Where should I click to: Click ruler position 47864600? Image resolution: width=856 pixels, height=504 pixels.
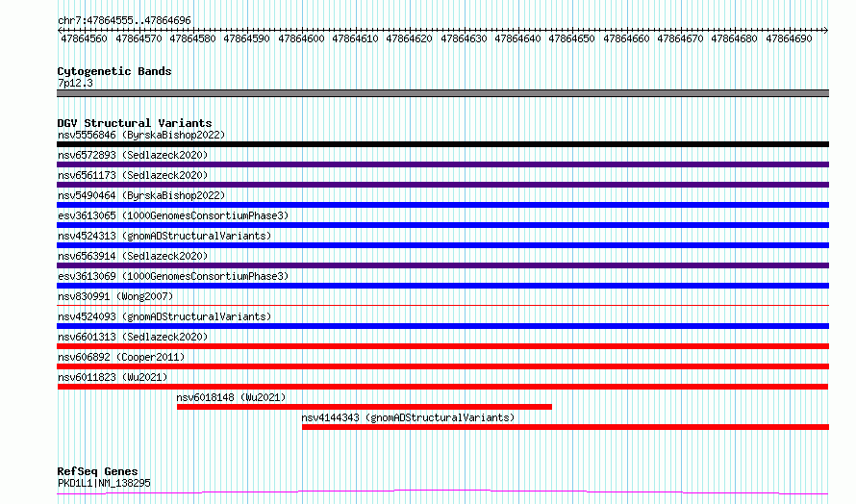(301, 38)
